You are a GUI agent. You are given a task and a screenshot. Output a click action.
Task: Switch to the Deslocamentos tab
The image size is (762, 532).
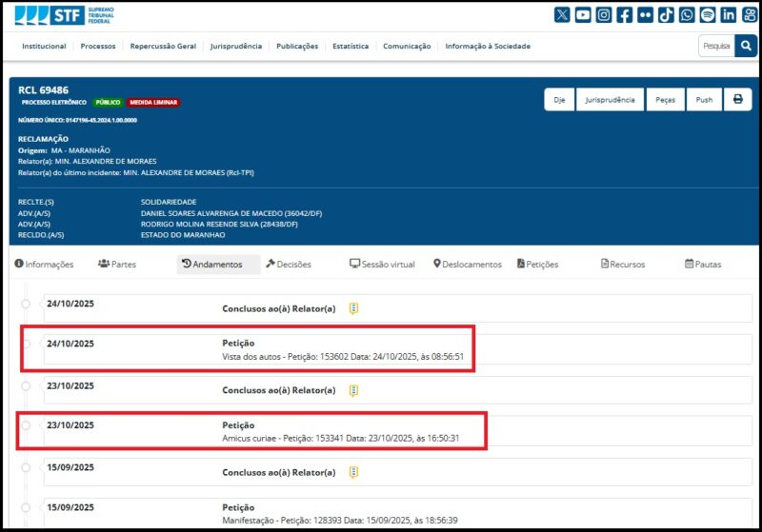[x=467, y=265]
